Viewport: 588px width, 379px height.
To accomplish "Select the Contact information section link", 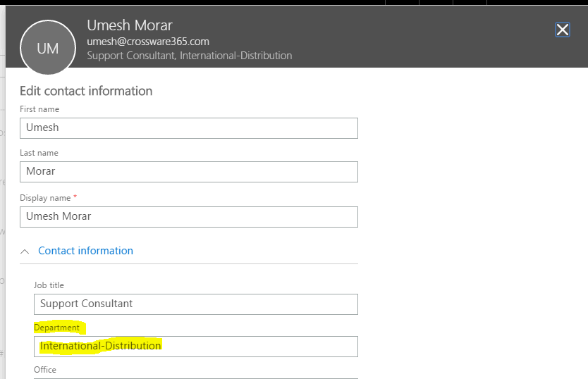I will click(x=85, y=250).
